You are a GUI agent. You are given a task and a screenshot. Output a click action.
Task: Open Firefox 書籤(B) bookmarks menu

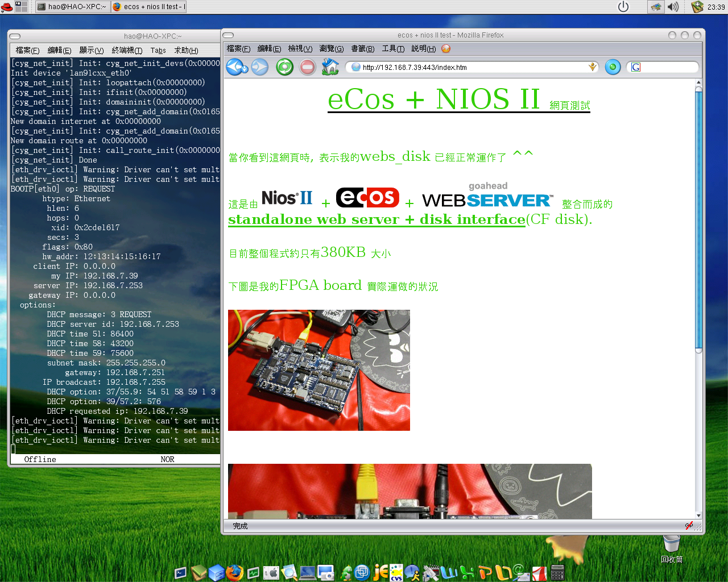coord(363,49)
